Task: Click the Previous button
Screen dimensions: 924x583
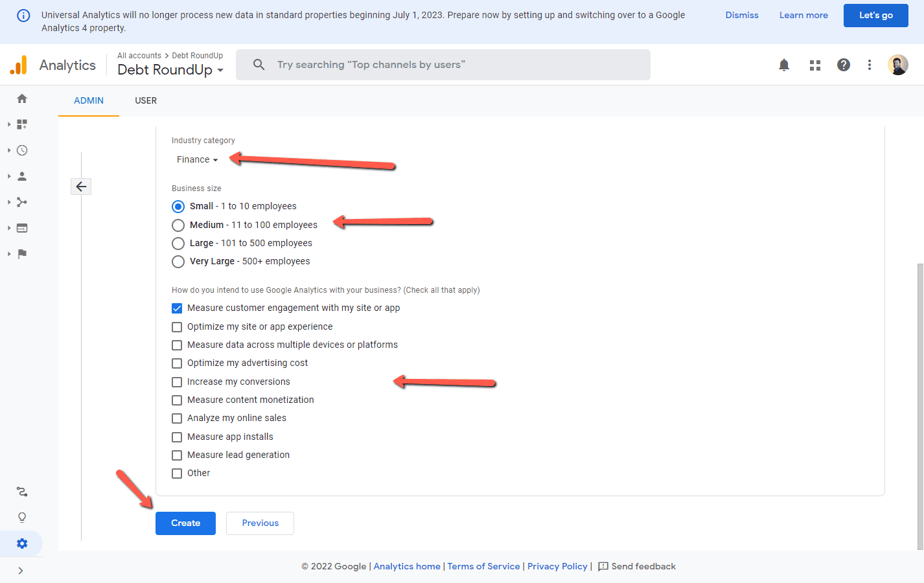Action: click(x=260, y=523)
